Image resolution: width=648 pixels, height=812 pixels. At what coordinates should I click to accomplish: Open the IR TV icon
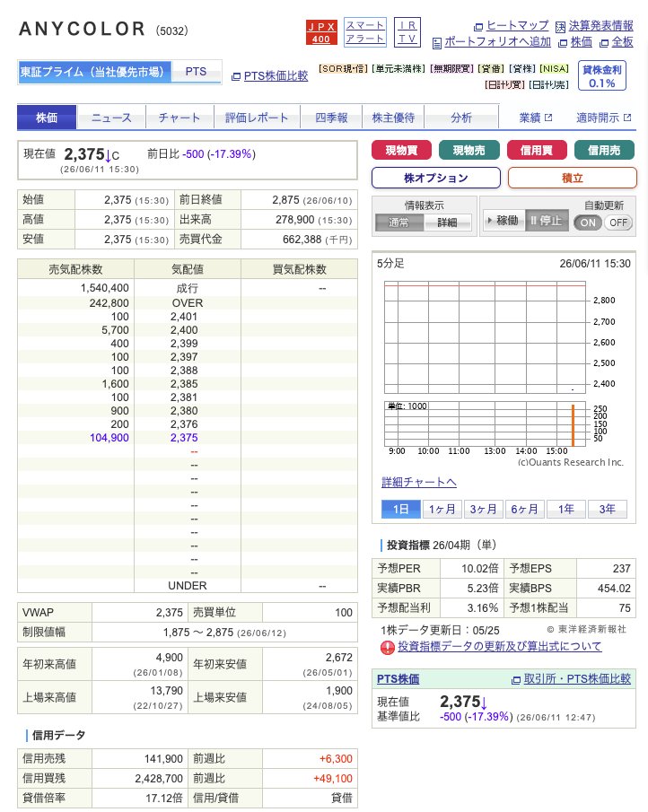(407, 32)
